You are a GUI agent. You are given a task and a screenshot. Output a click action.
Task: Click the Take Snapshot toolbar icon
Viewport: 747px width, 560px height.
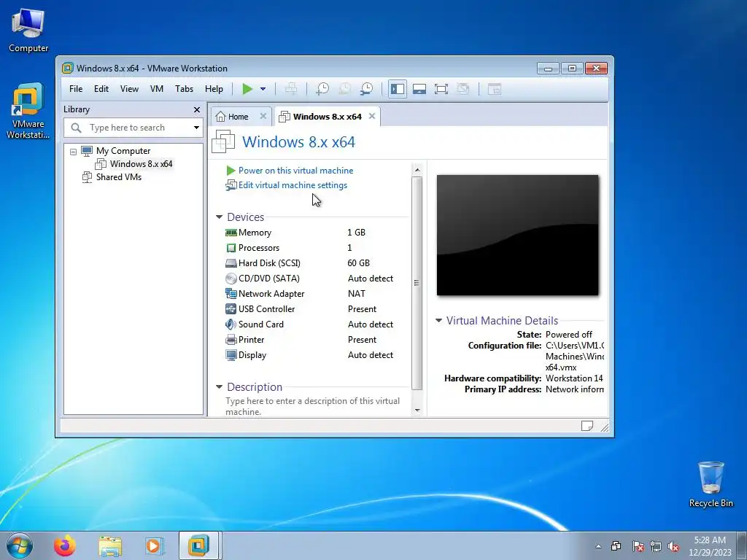pos(322,89)
